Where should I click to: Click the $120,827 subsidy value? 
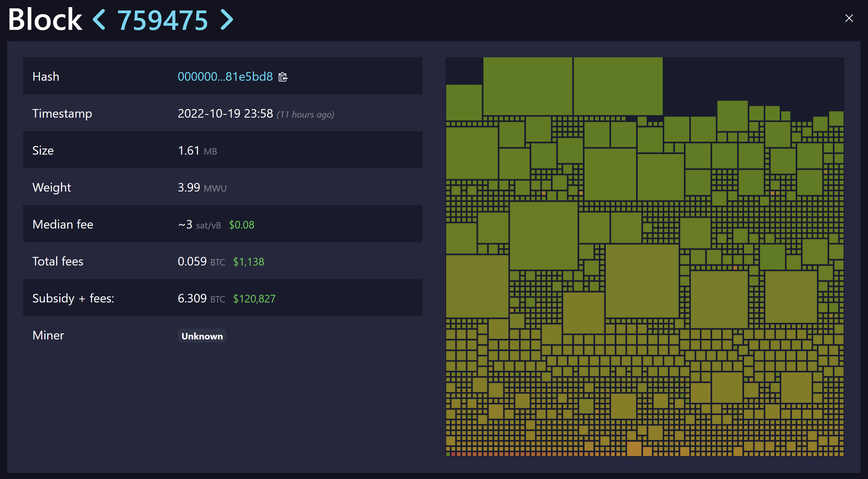pos(254,299)
